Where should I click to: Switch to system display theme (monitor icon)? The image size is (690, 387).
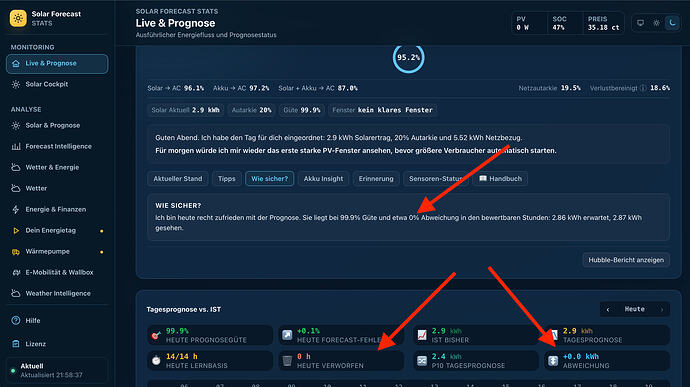click(640, 23)
